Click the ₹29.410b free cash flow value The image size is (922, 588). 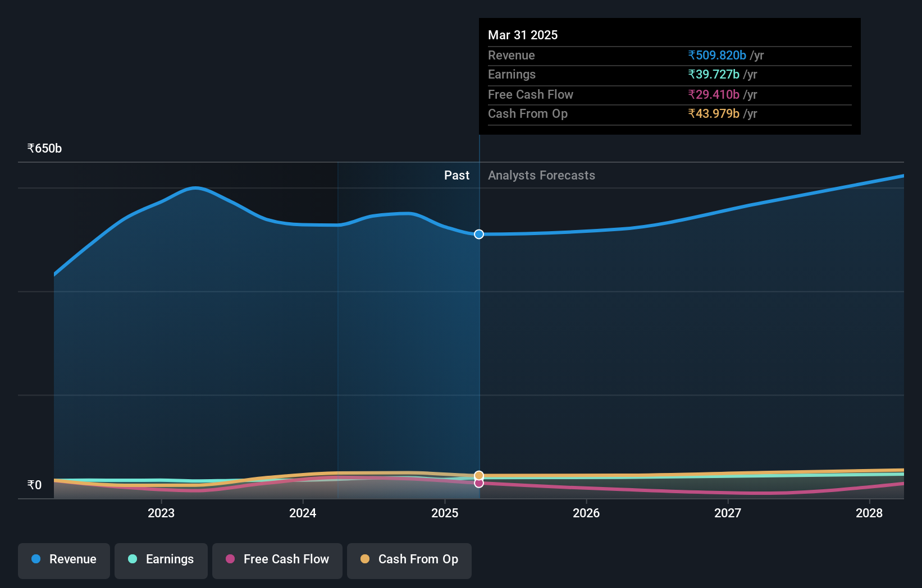pyautogui.click(x=714, y=94)
